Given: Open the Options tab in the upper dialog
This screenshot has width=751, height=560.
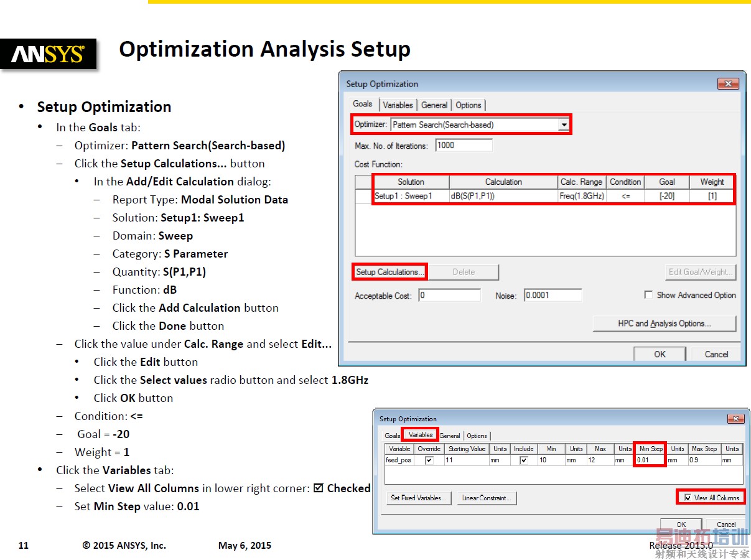Looking at the screenshot, I should tap(469, 105).
